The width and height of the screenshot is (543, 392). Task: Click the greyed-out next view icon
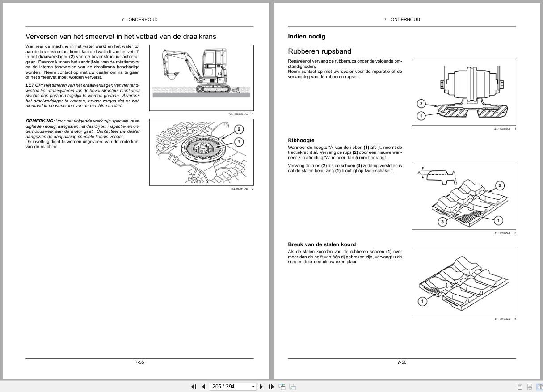click(x=292, y=387)
